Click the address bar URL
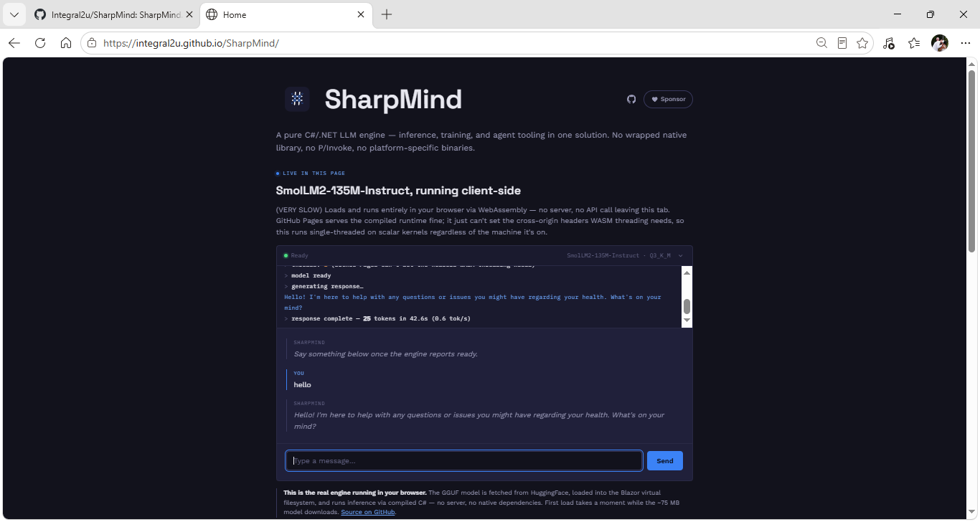The image size is (980, 522). pos(191,43)
